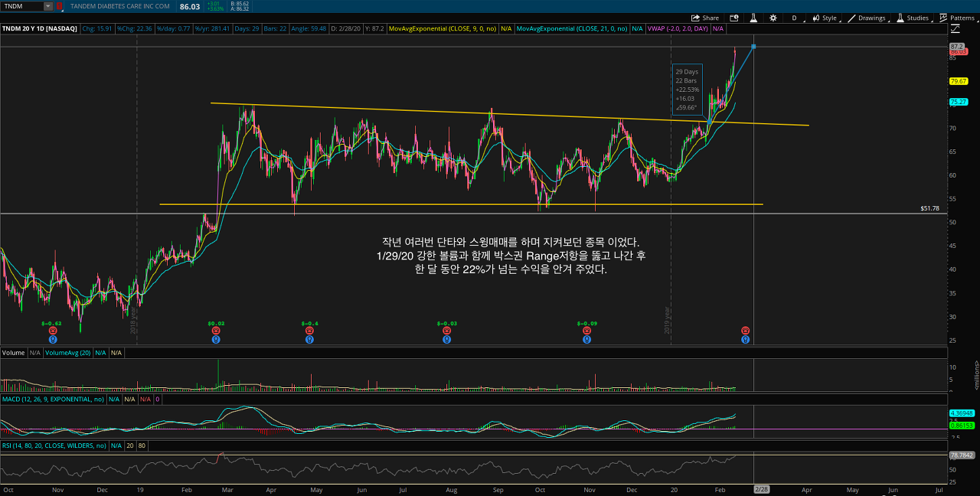Click the 75.27 EMA price bubble
The image size is (980, 496).
coord(959,102)
